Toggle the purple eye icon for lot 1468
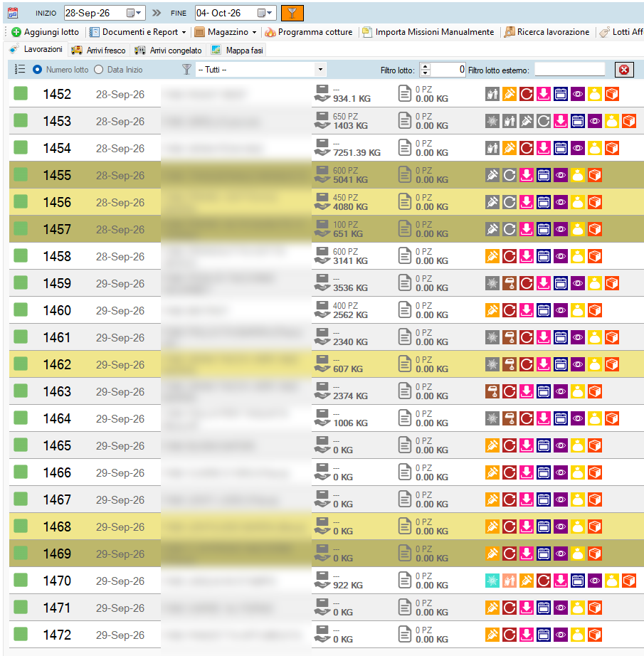644x656 pixels. pyautogui.click(x=561, y=527)
